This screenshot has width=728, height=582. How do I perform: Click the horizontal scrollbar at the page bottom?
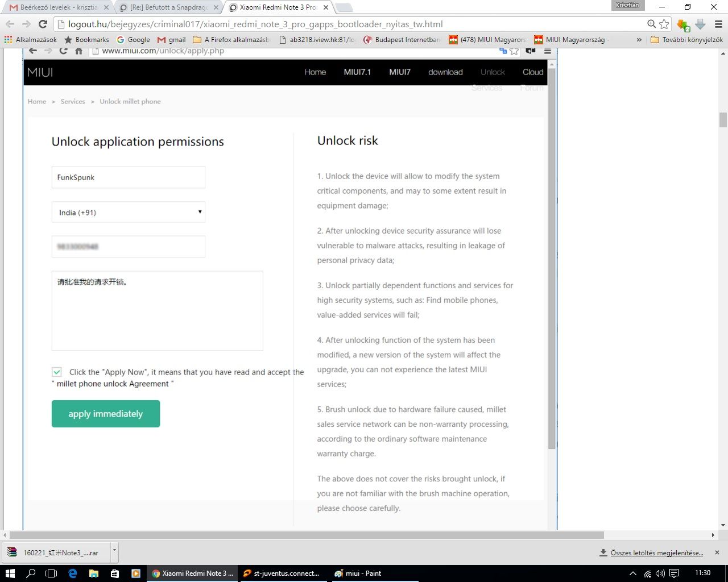[307, 535]
